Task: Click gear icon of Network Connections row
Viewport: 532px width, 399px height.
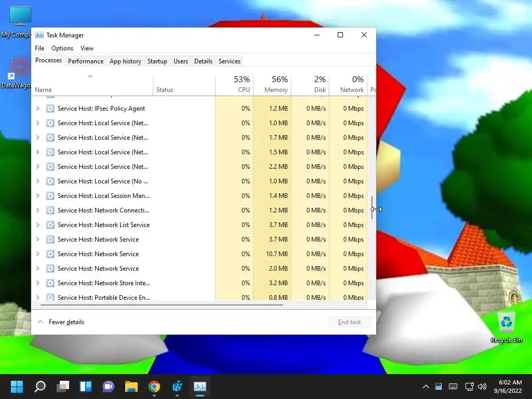Action: click(x=50, y=210)
